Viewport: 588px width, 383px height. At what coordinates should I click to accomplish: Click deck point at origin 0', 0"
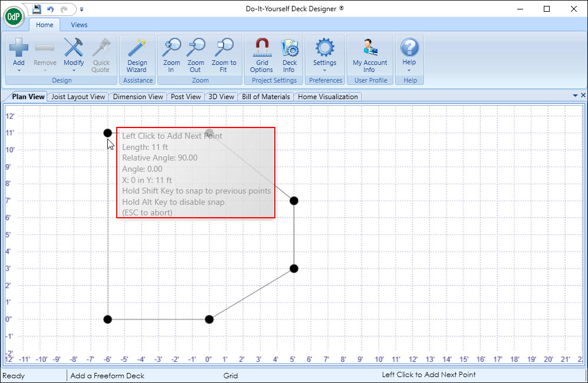click(209, 319)
